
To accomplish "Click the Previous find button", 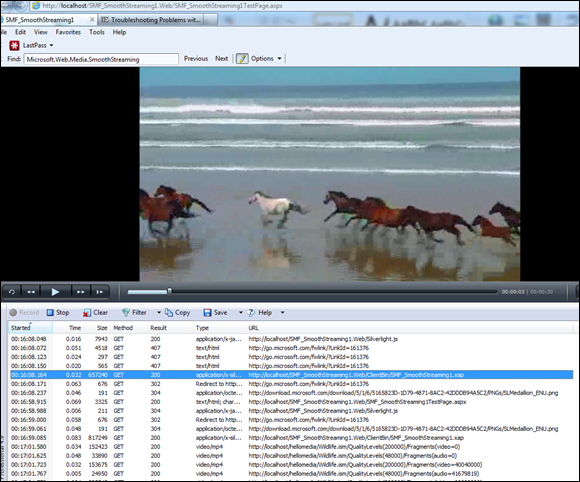I will click(x=196, y=58).
